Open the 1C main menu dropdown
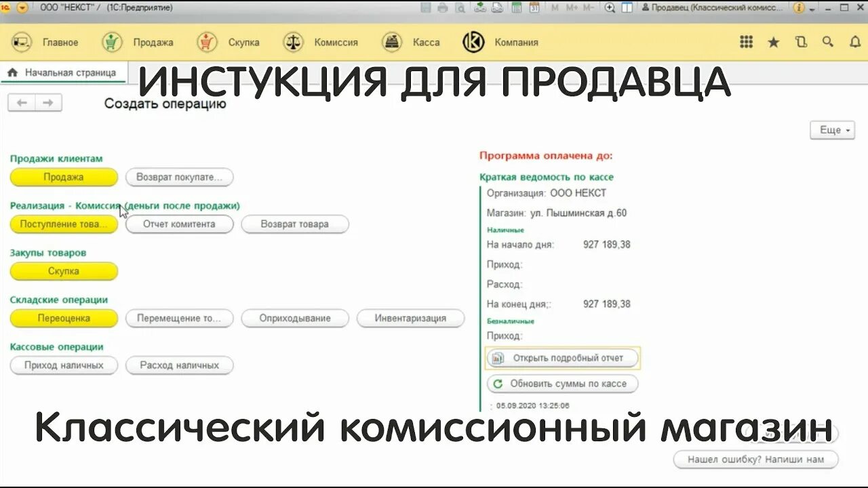The width and height of the screenshot is (868, 488). (22, 7)
